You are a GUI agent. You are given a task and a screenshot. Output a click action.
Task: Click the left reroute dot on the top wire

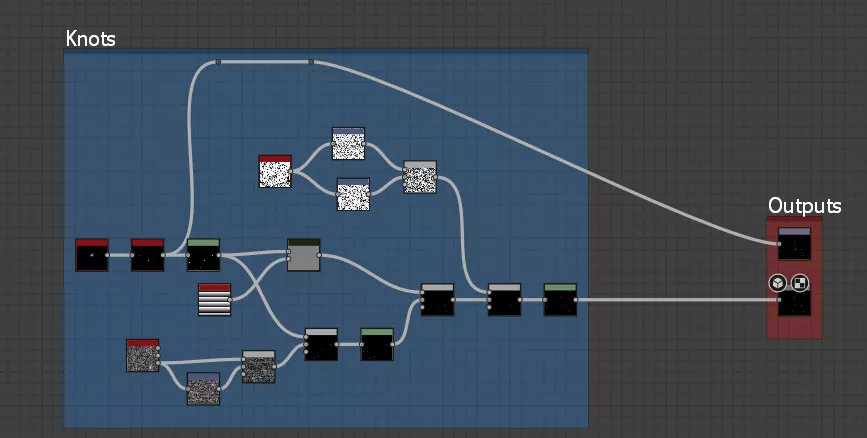(219, 62)
